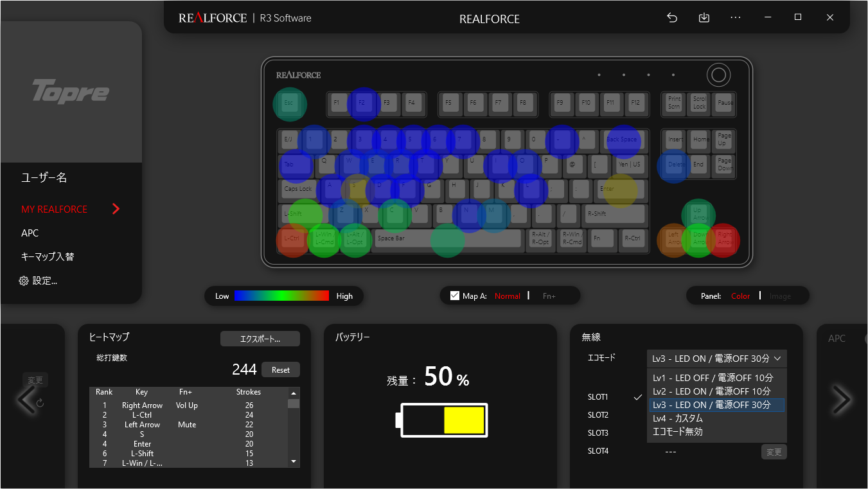The height and width of the screenshot is (489, 868).
Task: Set Panel display to Color
Action: [x=741, y=296]
